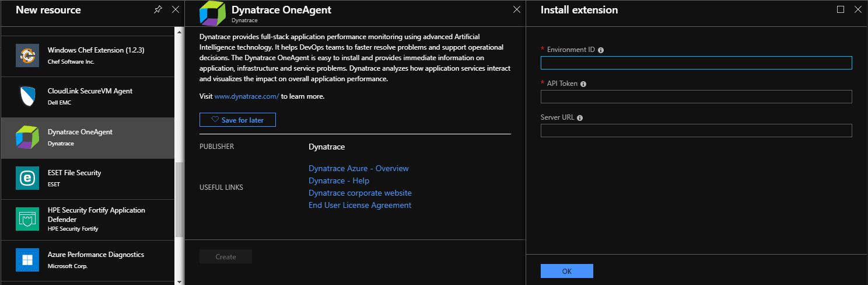Click the ESET File Security icon
Screen dimensions: 868x285
click(27, 178)
